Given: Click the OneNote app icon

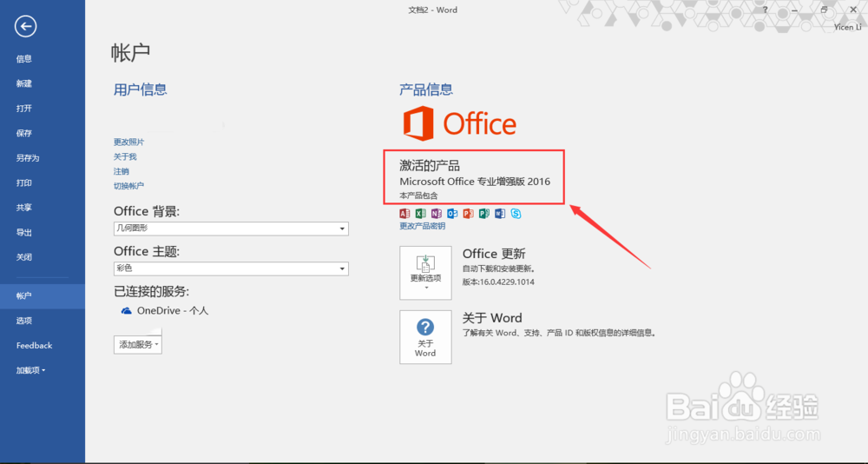Looking at the screenshot, I should pyautogui.click(x=437, y=214).
